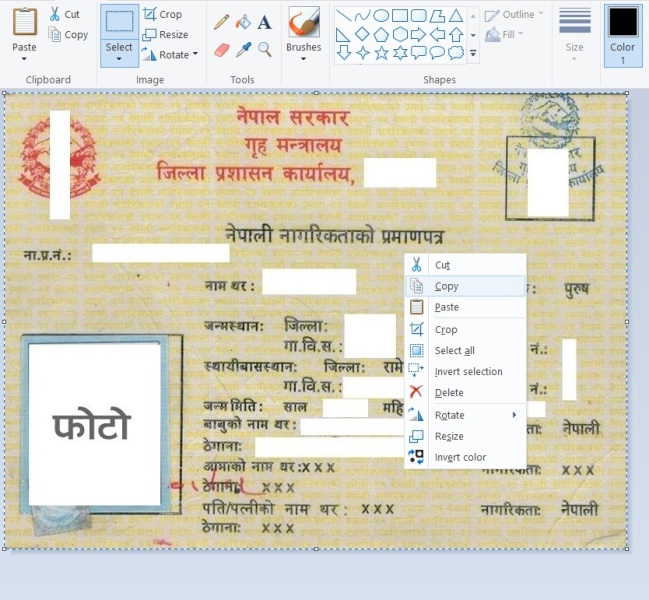Select the Right triangle shape

(x=343, y=35)
